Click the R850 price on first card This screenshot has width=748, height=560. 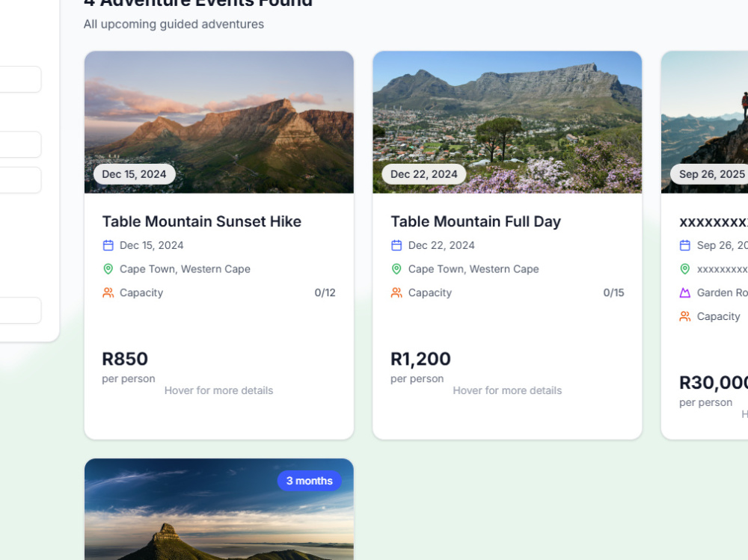(x=125, y=359)
